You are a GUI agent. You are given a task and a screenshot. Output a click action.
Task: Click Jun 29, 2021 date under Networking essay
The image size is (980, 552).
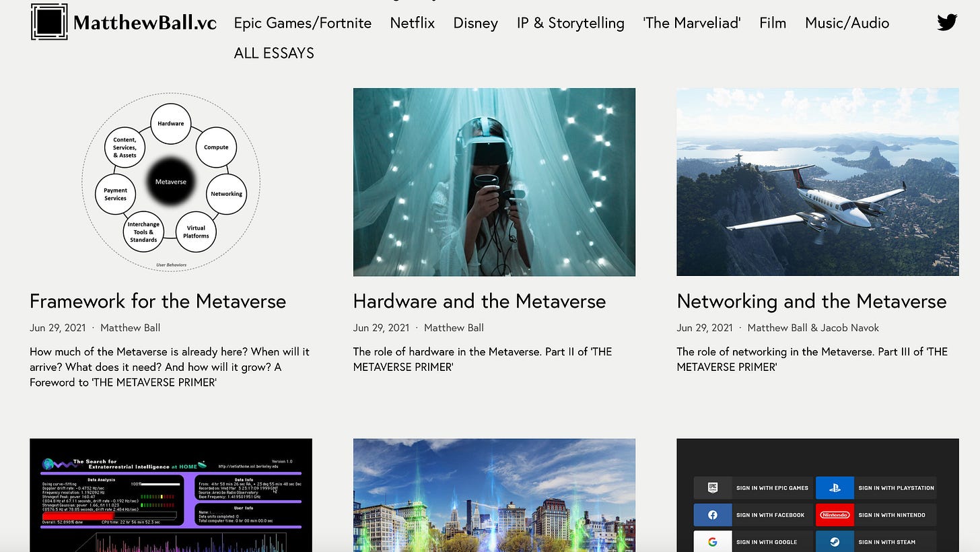coord(704,328)
